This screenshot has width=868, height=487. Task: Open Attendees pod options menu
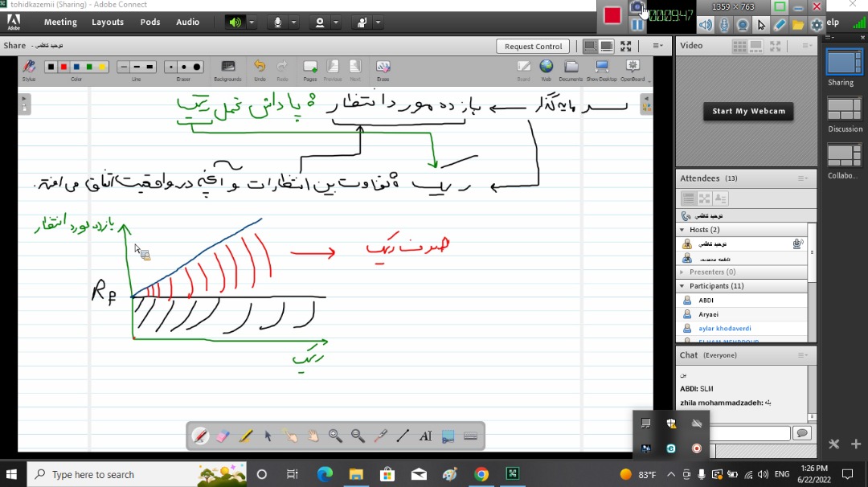(802, 178)
